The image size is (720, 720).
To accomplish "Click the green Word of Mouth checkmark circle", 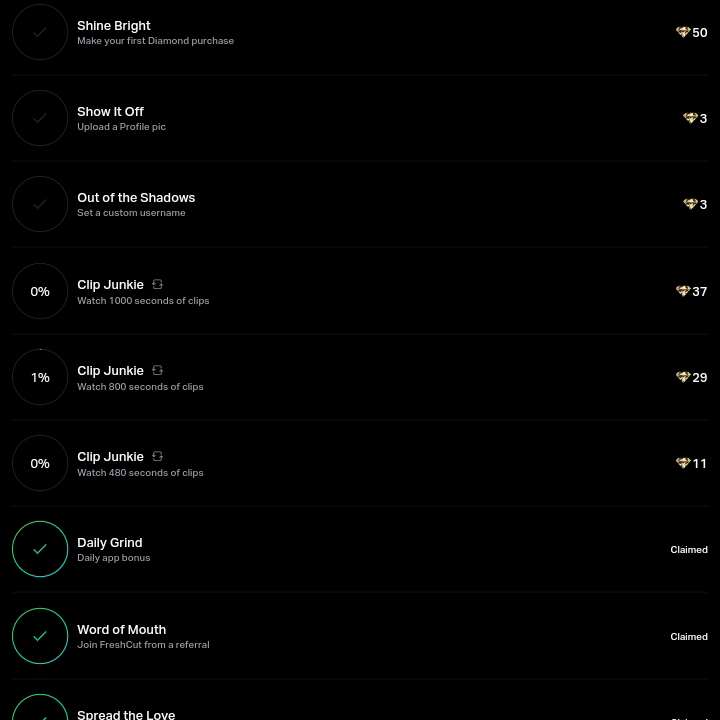I will coord(40,636).
